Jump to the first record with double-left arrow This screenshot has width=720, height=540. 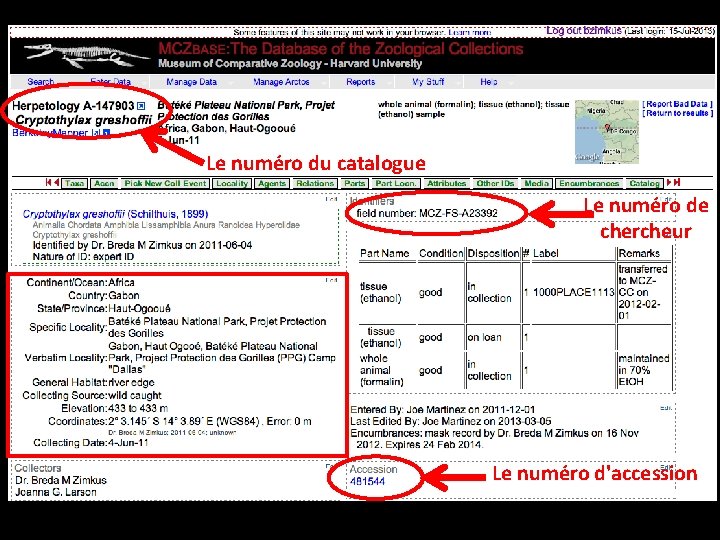[x=48, y=183]
